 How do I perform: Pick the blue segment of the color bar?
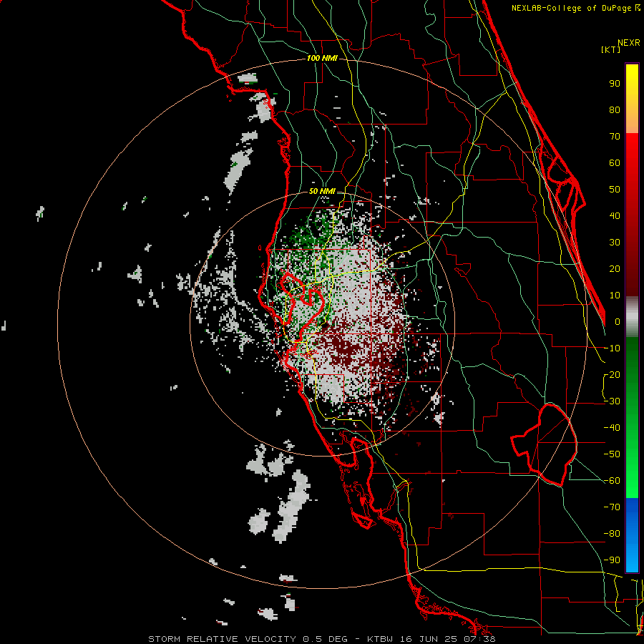click(632, 535)
